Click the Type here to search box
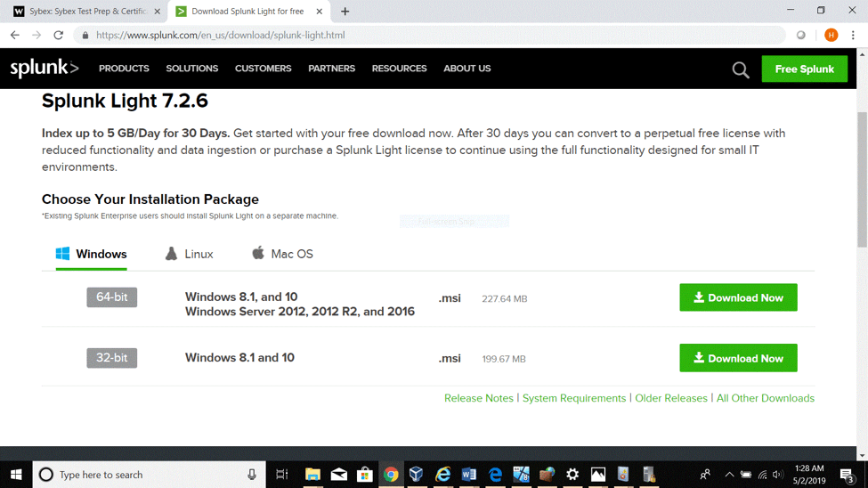 click(x=149, y=475)
